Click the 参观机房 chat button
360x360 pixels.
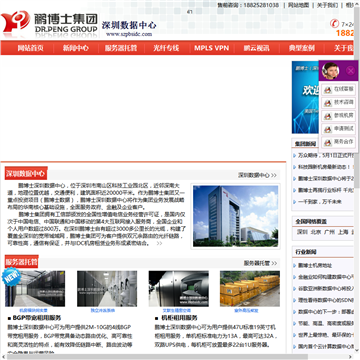(338, 116)
